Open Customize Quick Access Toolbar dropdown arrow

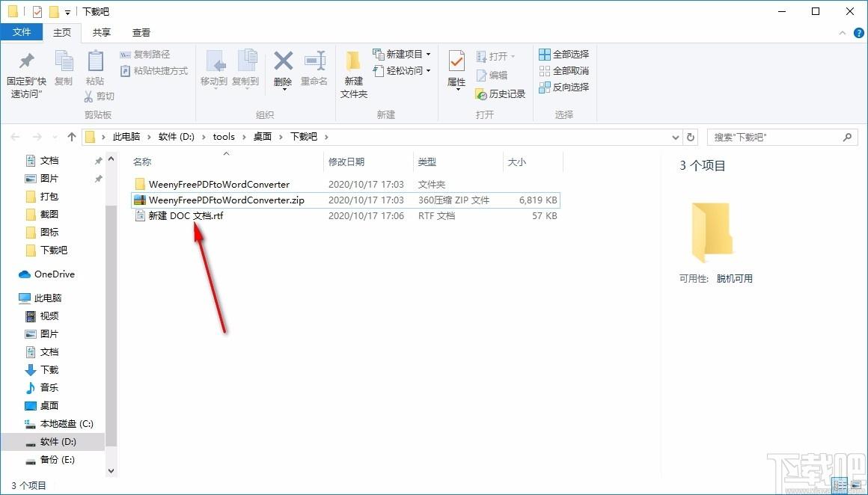point(67,12)
